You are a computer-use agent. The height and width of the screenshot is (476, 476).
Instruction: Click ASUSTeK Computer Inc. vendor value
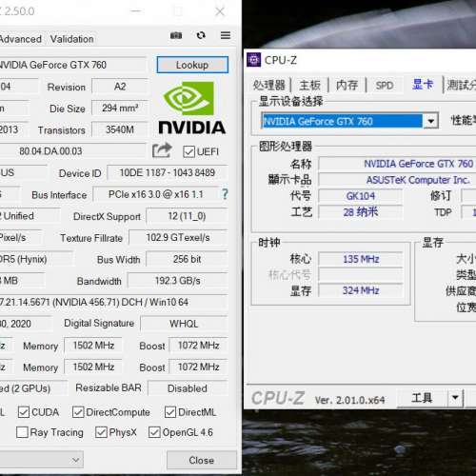click(397, 180)
